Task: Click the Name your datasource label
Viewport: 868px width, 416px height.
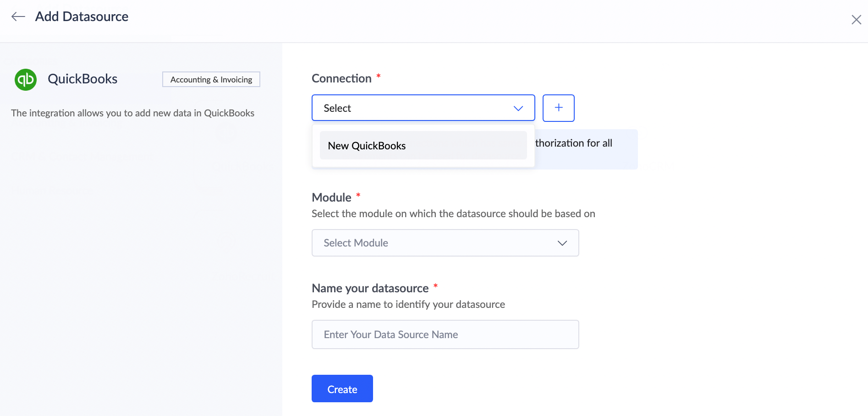Action: click(x=370, y=288)
